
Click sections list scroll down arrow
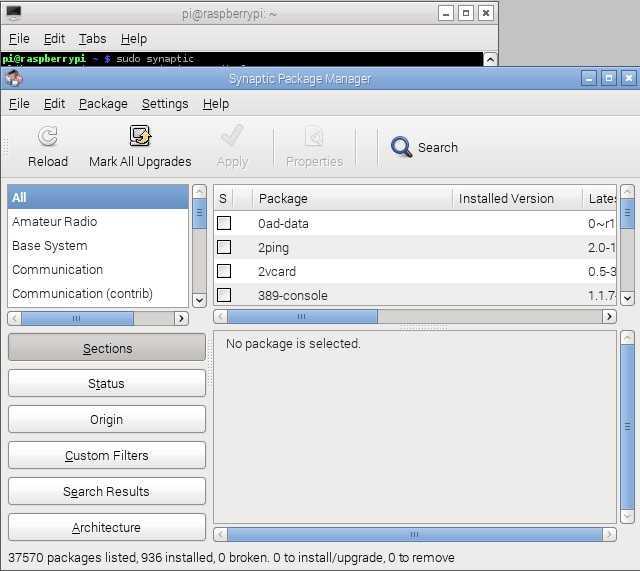click(x=199, y=300)
